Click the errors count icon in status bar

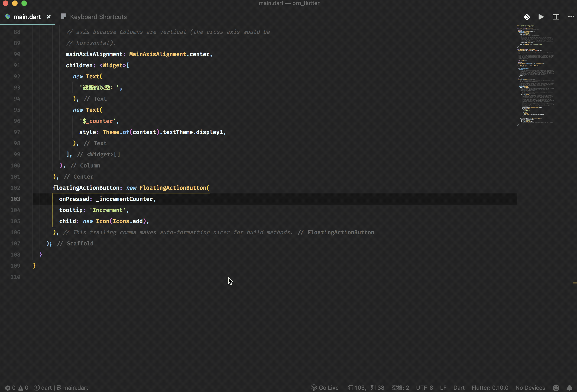tap(8, 388)
